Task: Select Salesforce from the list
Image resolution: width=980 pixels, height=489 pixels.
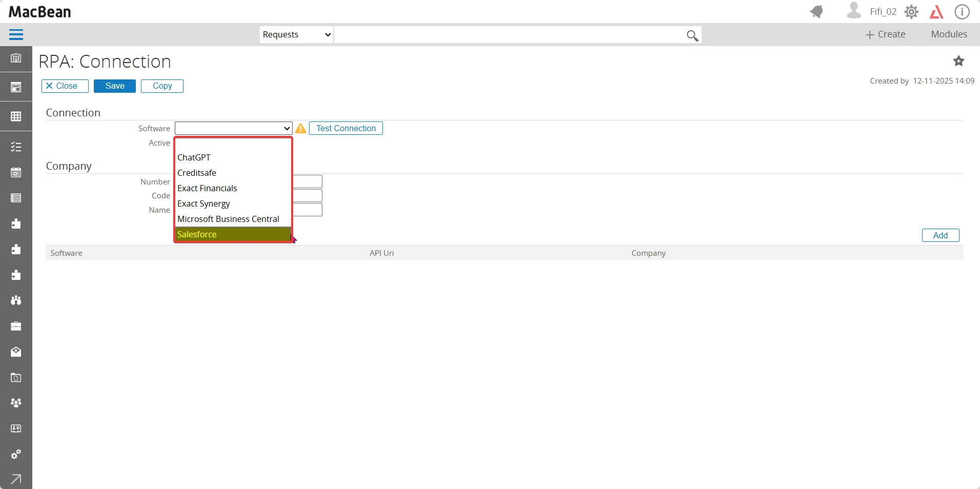Action: [233, 234]
